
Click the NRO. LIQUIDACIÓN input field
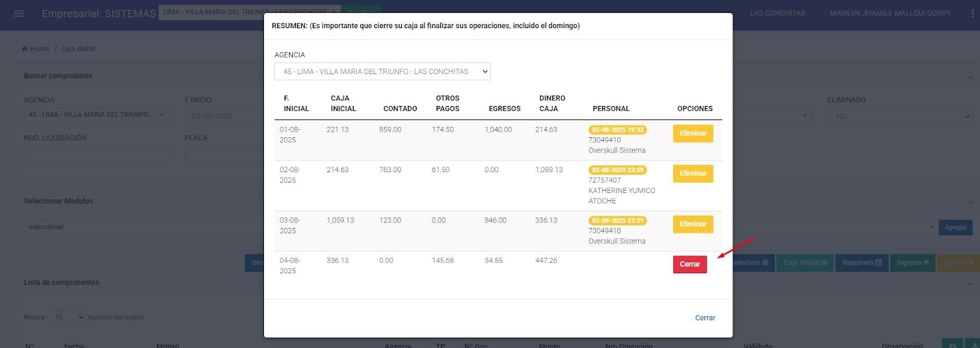click(x=96, y=155)
